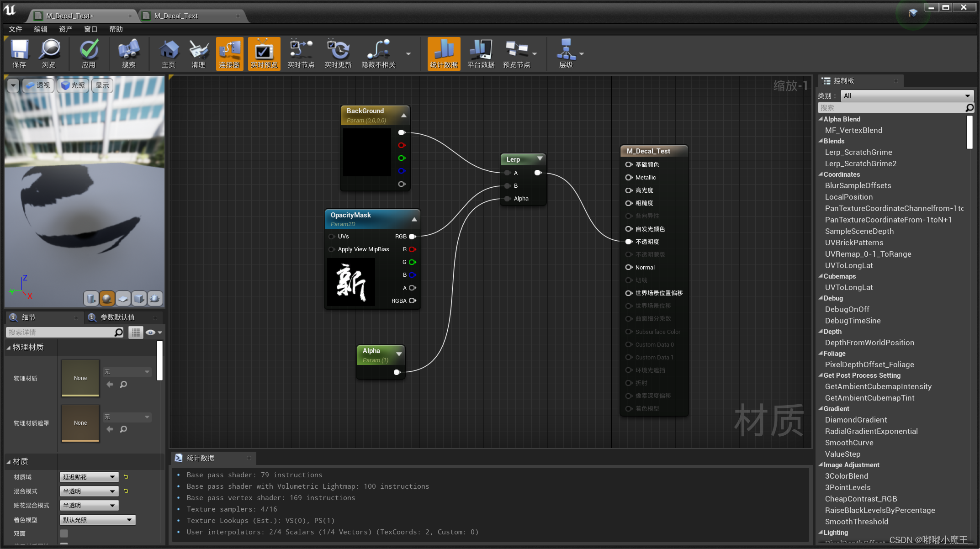The height and width of the screenshot is (549, 980).
Task: Toggle the 统计数据 stats toolbar button
Action: coord(443,53)
